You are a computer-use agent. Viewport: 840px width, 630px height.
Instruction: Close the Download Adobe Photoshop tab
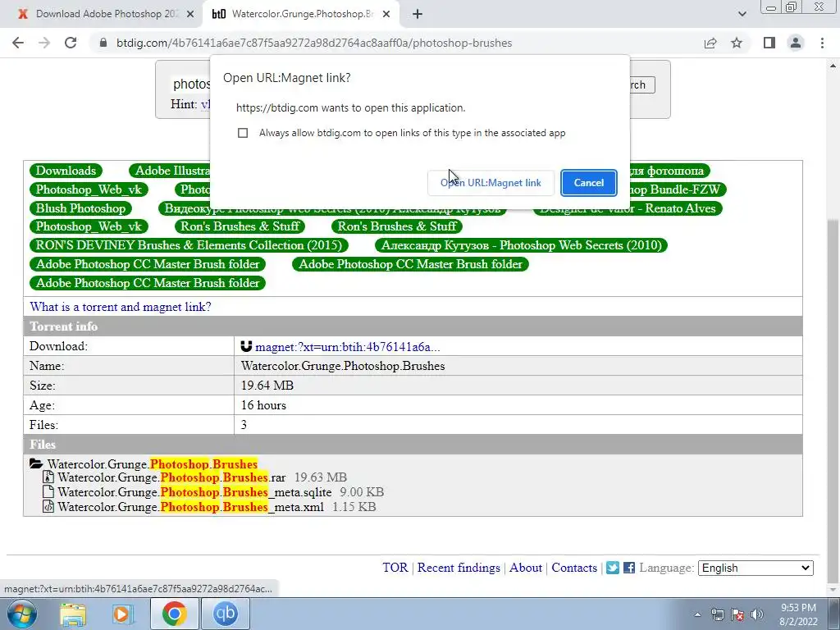(190, 14)
